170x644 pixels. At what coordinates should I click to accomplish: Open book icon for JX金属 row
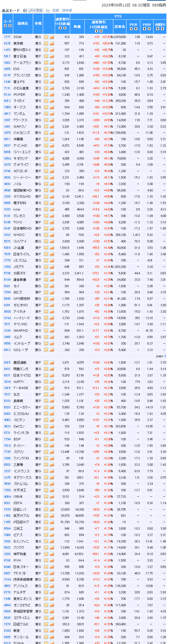46,248
